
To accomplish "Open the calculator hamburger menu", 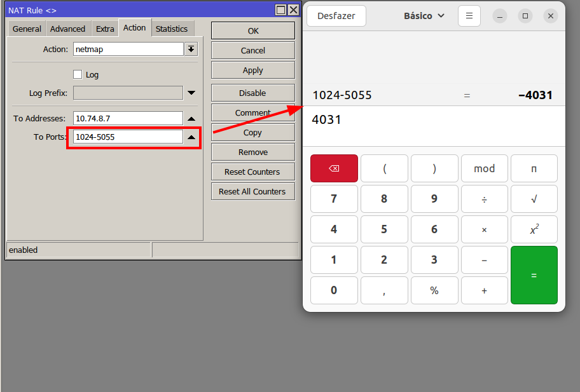I will coord(469,16).
